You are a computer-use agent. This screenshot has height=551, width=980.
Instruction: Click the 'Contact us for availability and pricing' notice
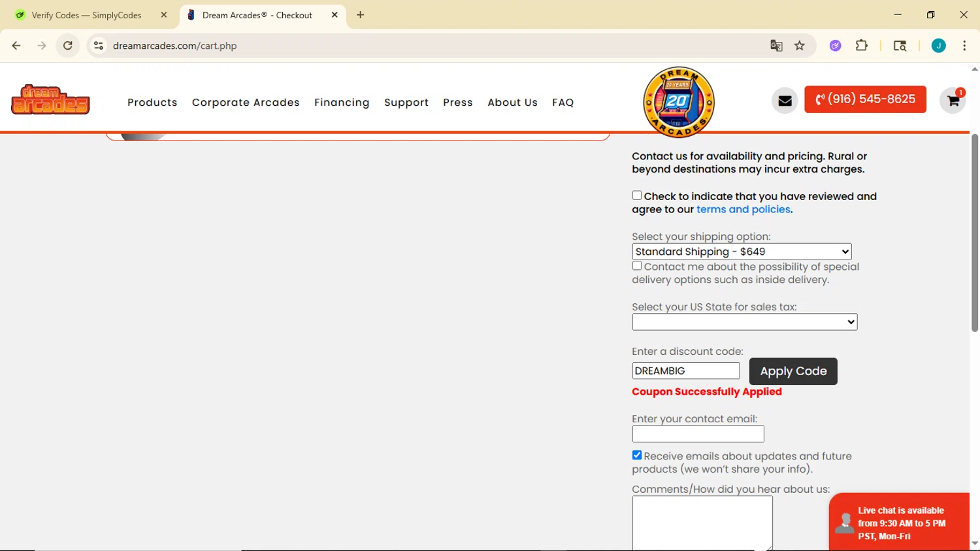(749, 163)
